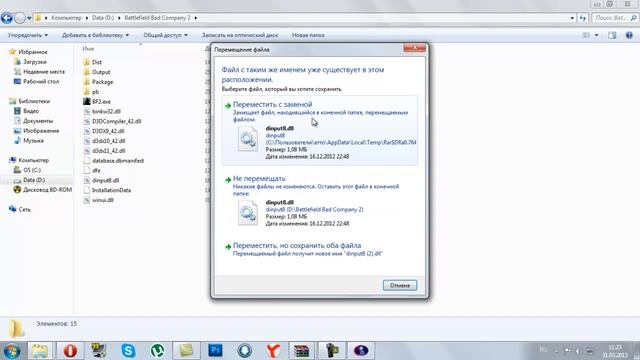Viewport: 640px width, 360px height.
Task: Click the change view icon
Action: (586, 36)
